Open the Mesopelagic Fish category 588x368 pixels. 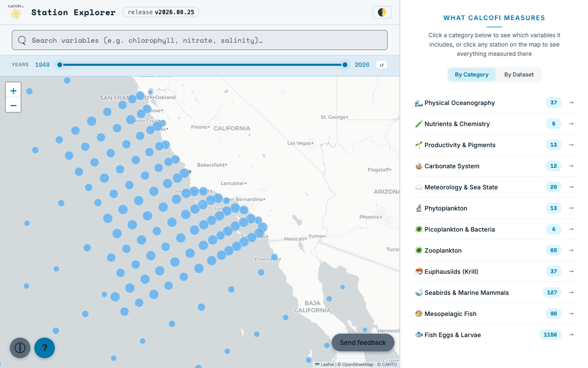pyautogui.click(x=494, y=314)
